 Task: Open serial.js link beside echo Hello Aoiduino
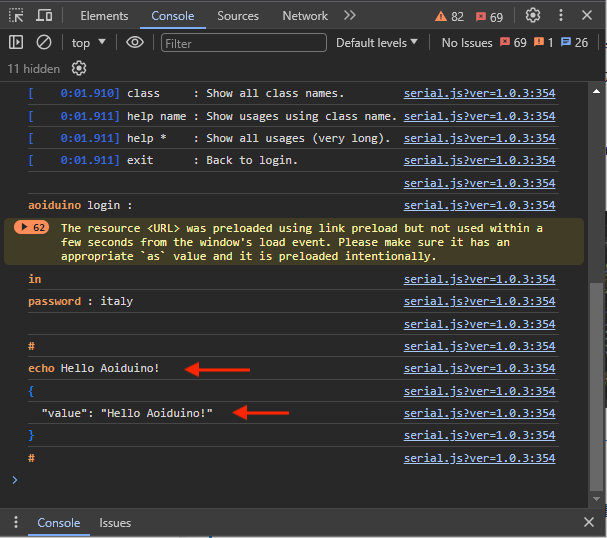coord(479,369)
